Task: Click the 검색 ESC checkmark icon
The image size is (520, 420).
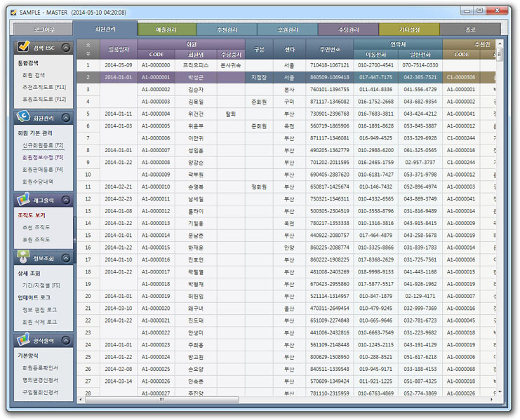Action: 23,46
